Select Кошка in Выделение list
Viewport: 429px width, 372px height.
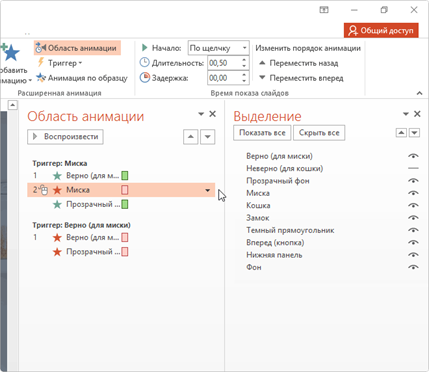[258, 205]
